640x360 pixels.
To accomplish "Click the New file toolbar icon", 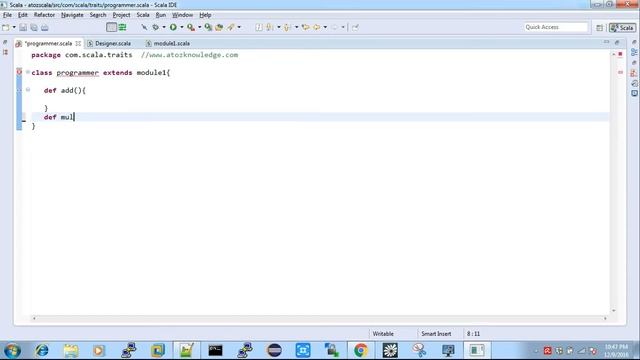I will pos(6,27).
